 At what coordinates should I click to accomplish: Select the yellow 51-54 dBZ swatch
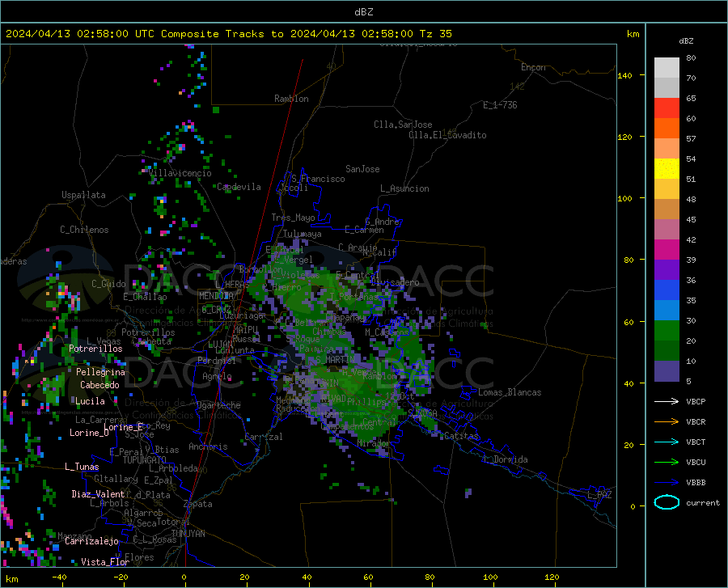(x=667, y=169)
